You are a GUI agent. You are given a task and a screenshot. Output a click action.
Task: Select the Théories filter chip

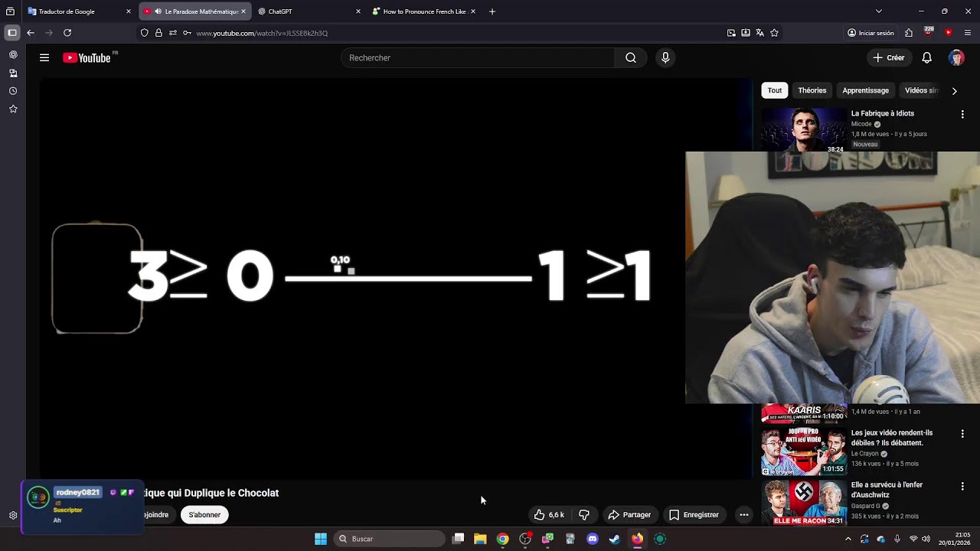pos(812,90)
